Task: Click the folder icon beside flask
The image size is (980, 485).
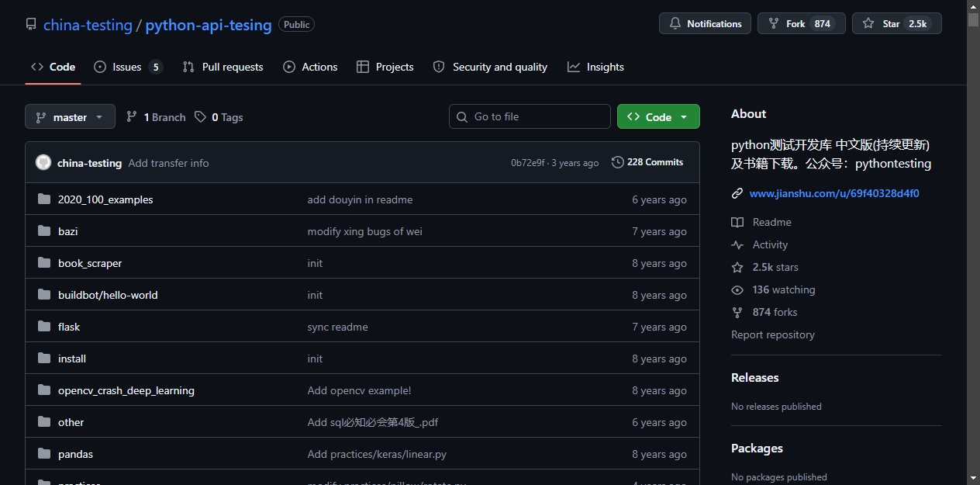Action: pos(44,327)
